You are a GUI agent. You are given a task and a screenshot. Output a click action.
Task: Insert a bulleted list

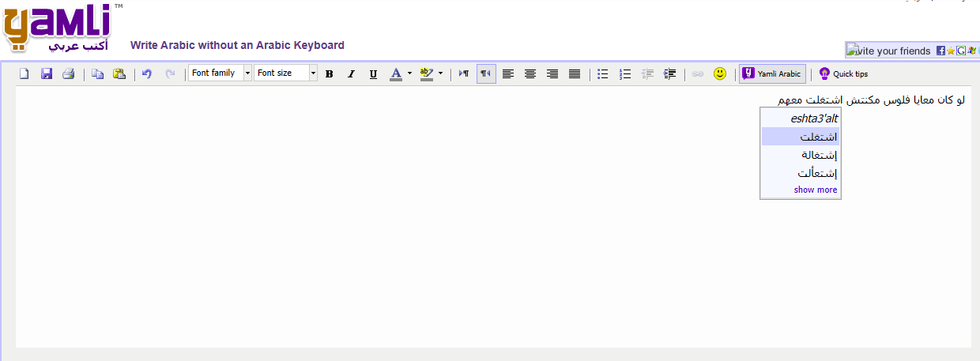603,73
